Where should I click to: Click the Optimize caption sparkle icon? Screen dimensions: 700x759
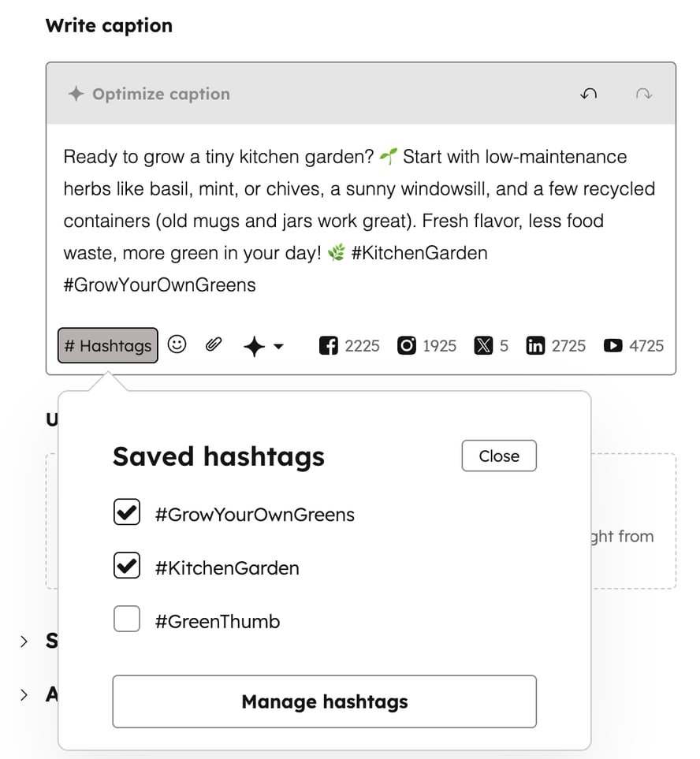tap(76, 94)
